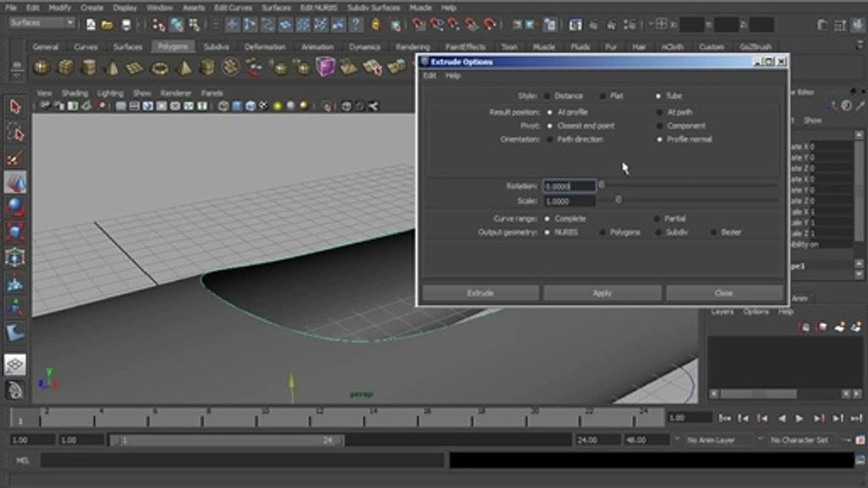Create a polygon cylinder from shelf
The width and height of the screenshot is (868, 488).
[x=89, y=67]
